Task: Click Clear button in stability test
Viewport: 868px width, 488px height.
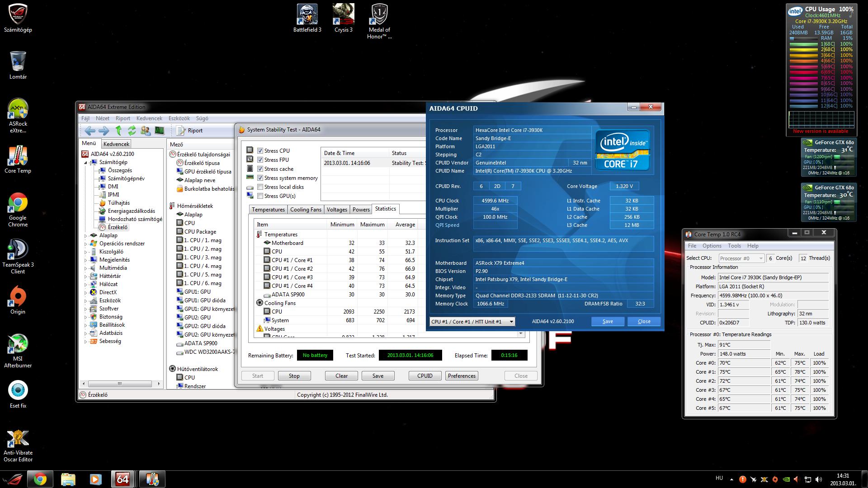Action: (x=342, y=376)
